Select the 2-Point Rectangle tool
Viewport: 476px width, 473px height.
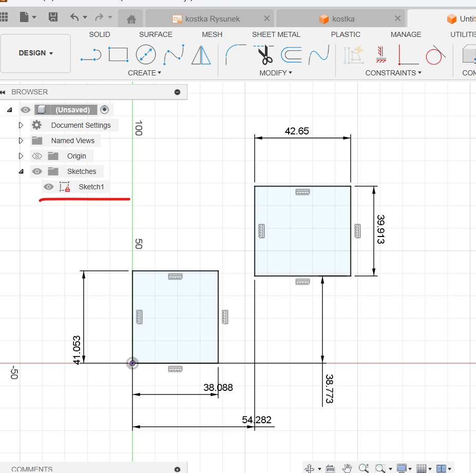(x=118, y=54)
